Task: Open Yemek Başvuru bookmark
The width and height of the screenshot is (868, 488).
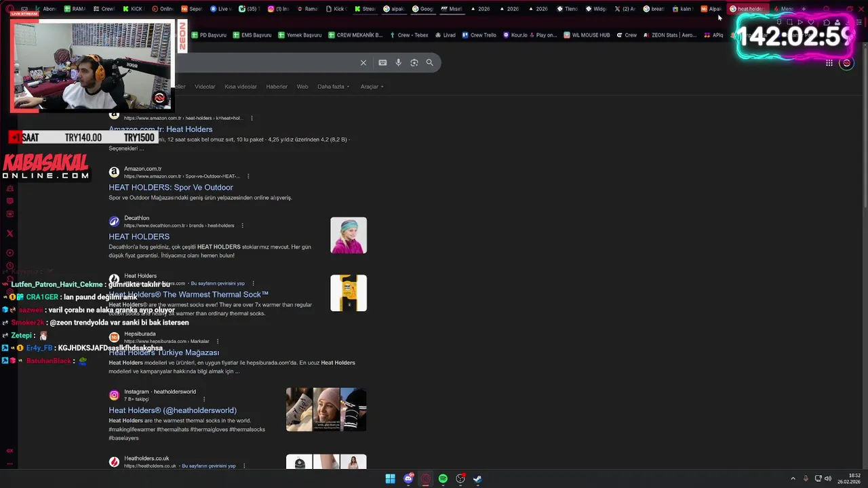Action: [x=299, y=35]
